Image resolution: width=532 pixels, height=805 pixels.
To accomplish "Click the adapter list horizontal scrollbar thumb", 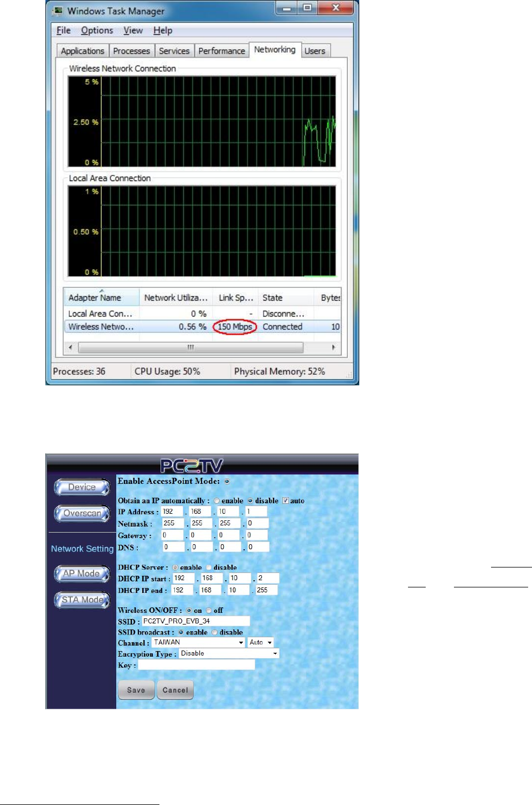I will (190, 347).
